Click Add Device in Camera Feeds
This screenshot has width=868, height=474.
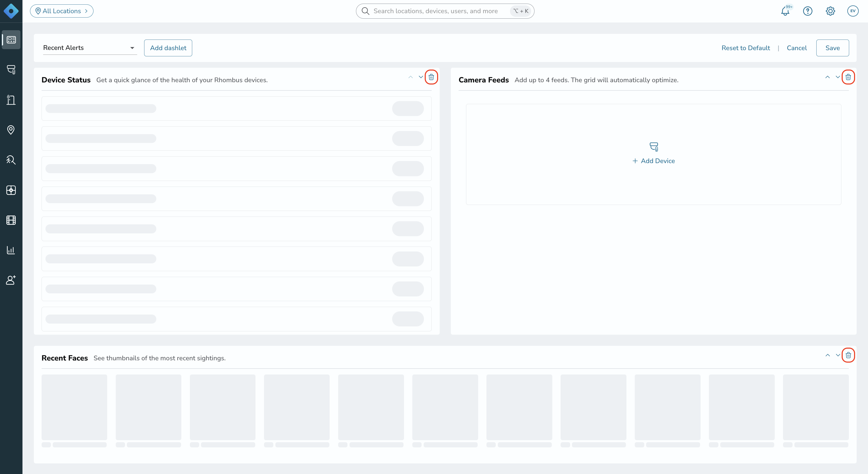coord(654,161)
